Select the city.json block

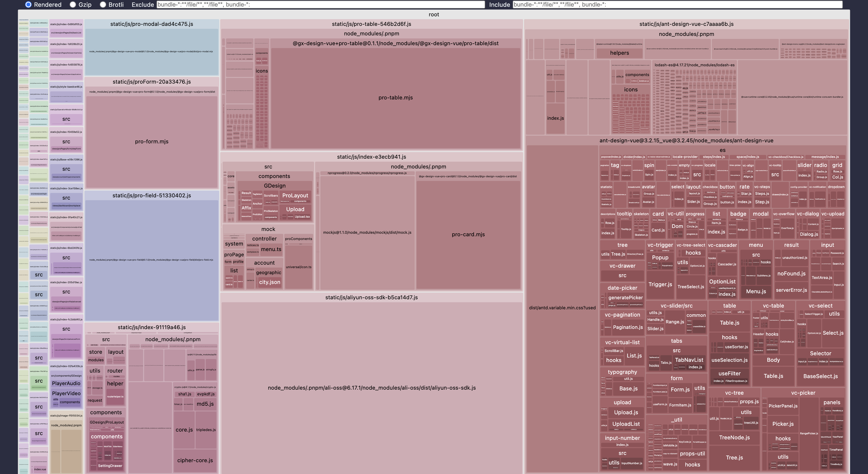pos(269,282)
